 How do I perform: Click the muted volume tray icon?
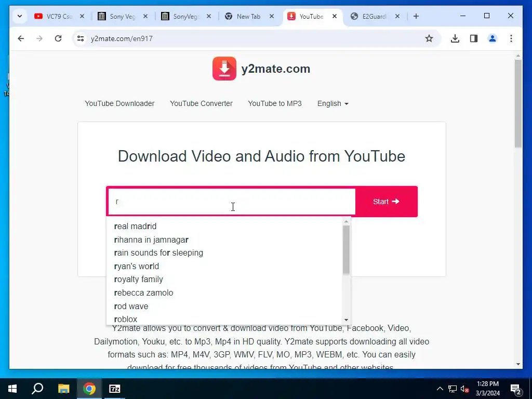coord(465,389)
